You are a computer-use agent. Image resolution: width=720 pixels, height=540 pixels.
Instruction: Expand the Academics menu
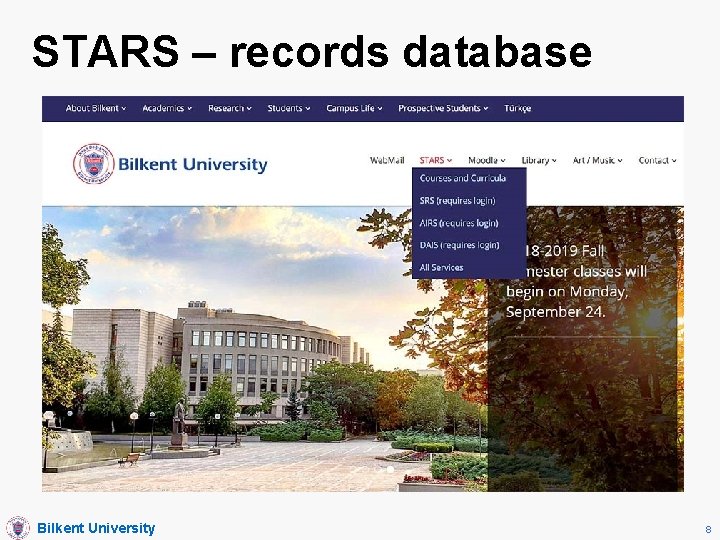[167, 108]
